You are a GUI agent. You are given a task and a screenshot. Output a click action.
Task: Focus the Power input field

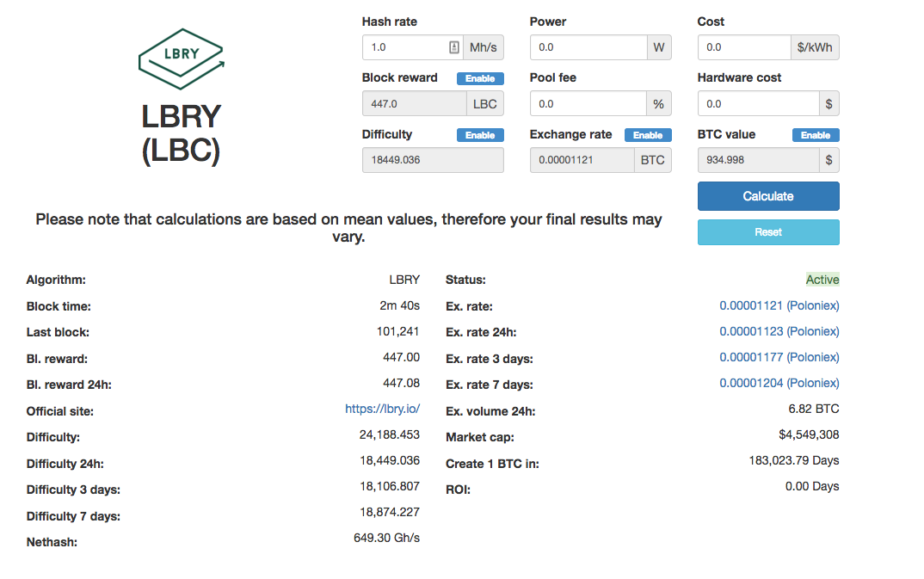tap(588, 47)
